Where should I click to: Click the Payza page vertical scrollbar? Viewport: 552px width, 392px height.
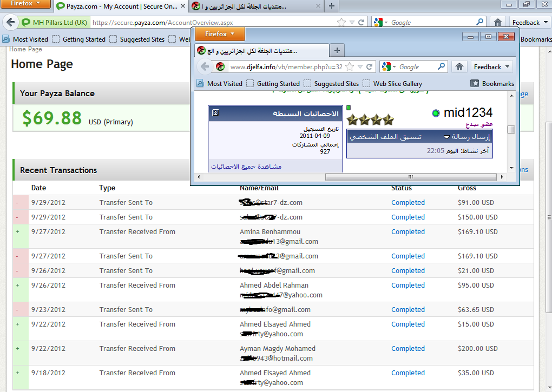pos(548,217)
